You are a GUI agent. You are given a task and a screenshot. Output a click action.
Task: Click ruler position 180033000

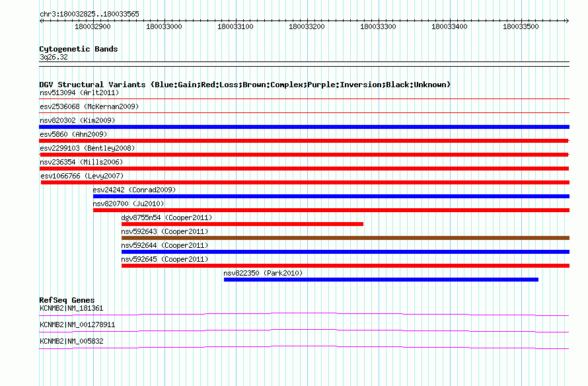(x=164, y=26)
